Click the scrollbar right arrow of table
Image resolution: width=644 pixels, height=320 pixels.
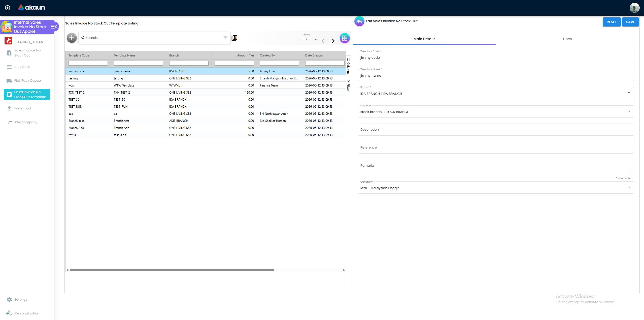[x=344, y=270]
